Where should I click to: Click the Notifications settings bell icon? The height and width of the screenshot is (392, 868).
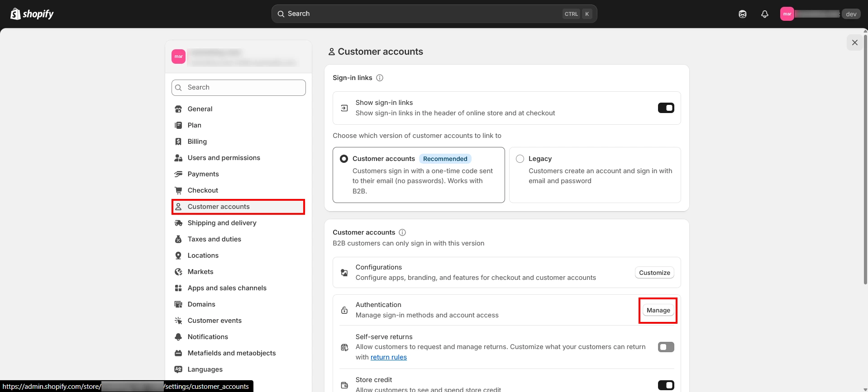click(x=178, y=337)
